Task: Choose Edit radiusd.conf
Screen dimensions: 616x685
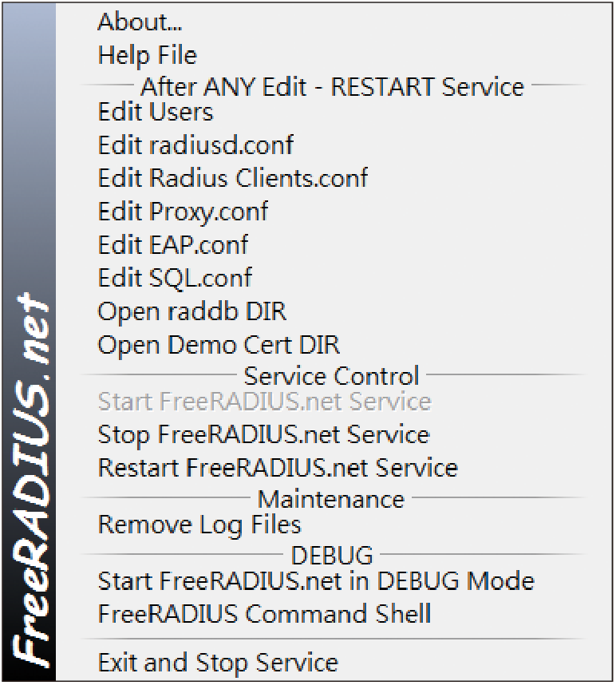Action: [334, 145]
